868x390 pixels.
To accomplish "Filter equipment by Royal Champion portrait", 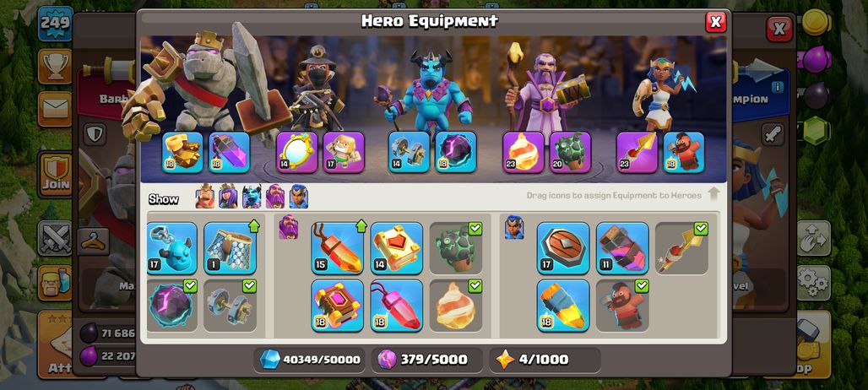I will [x=298, y=197].
